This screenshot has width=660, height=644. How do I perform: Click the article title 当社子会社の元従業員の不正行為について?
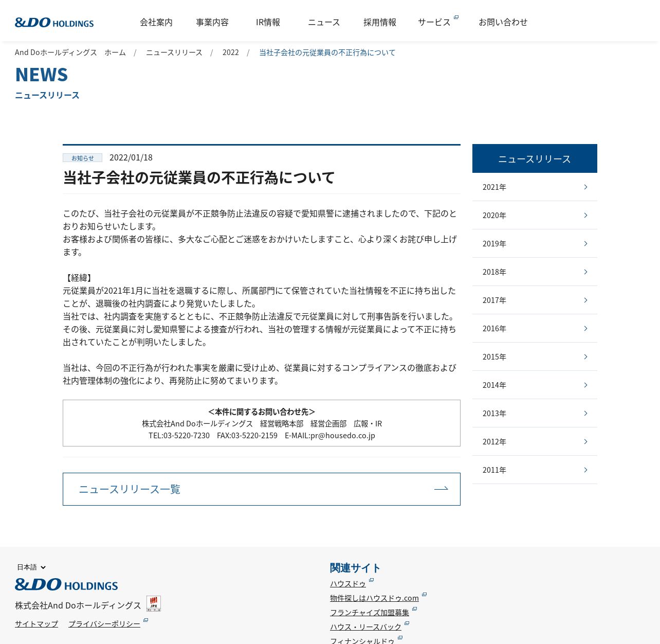[x=199, y=177]
